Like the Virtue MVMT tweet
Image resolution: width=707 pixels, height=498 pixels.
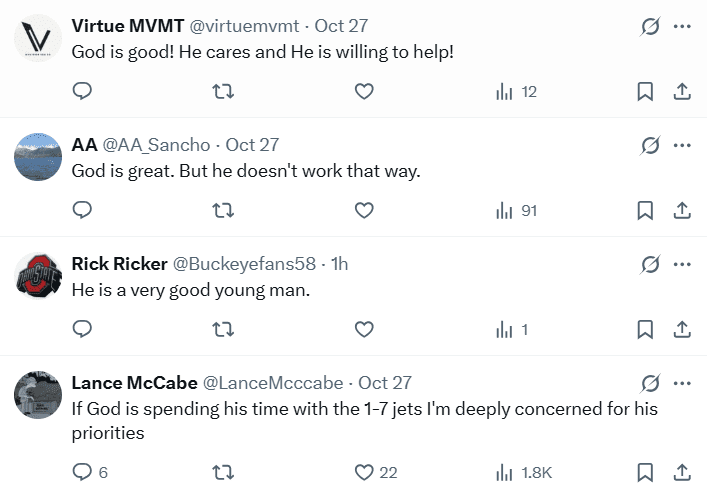364,92
